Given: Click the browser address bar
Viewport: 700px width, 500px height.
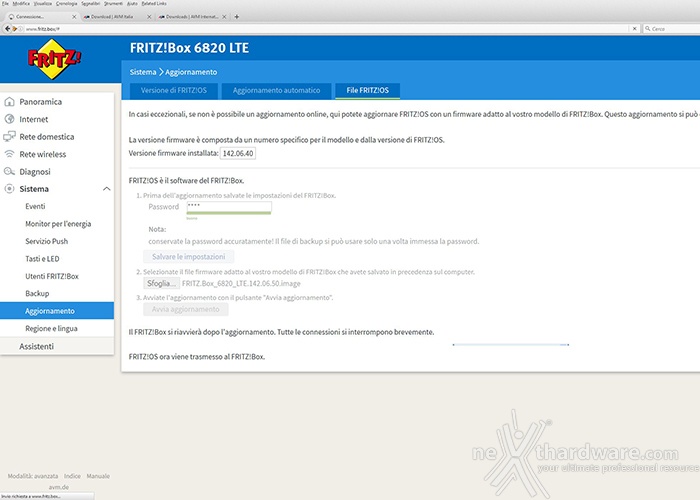Looking at the screenshot, I should 326,29.
